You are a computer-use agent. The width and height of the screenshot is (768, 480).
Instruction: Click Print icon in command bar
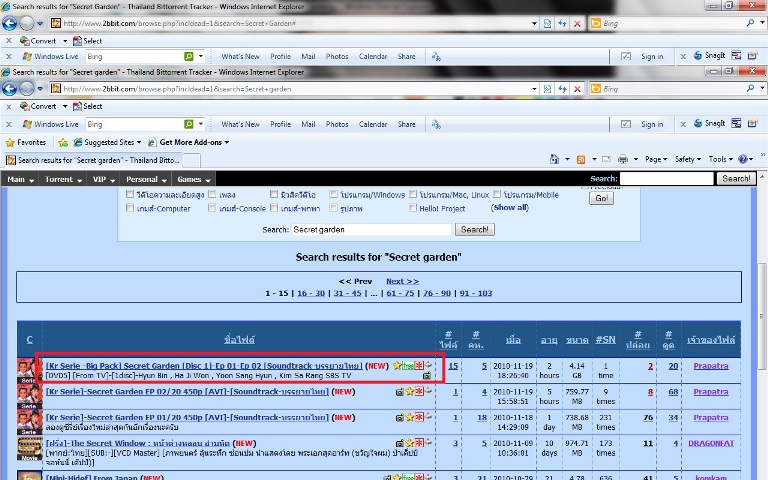click(x=623, y=159)
